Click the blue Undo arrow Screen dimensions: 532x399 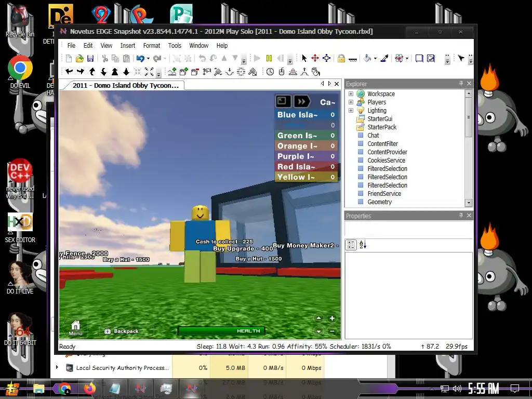140,58
